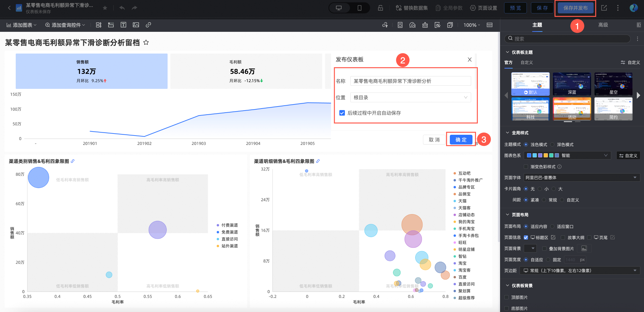Close the publish dashboard dialog

(x=469, y=59)
